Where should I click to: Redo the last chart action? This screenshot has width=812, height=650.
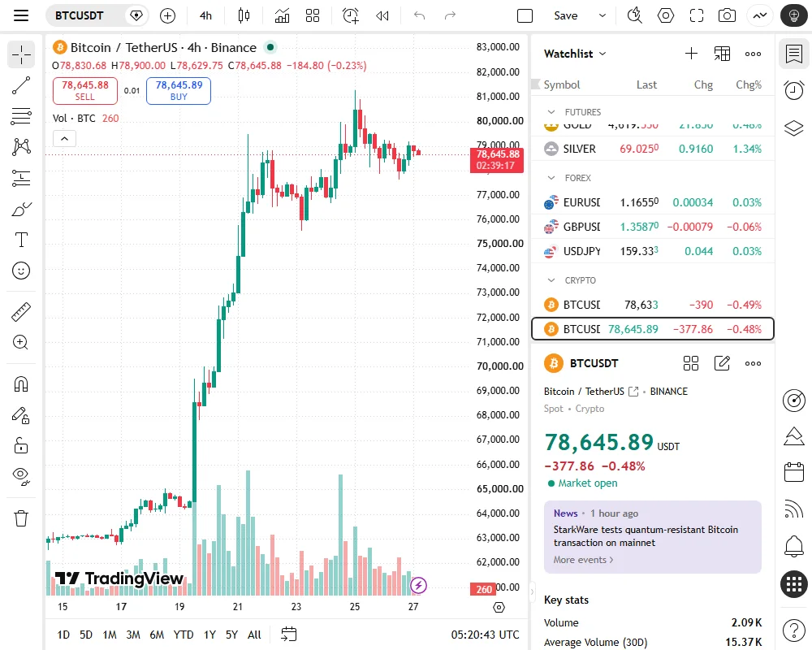(x=450, y=15)
